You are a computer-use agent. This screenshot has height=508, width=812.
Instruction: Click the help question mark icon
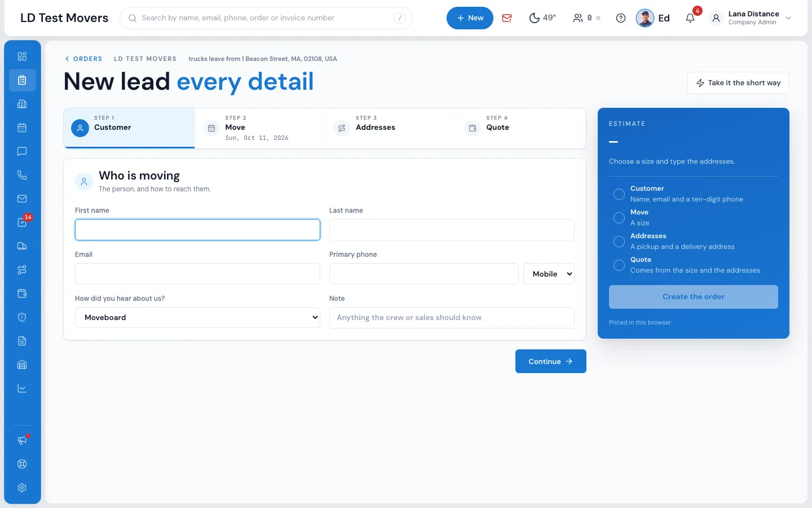[621, 18]
